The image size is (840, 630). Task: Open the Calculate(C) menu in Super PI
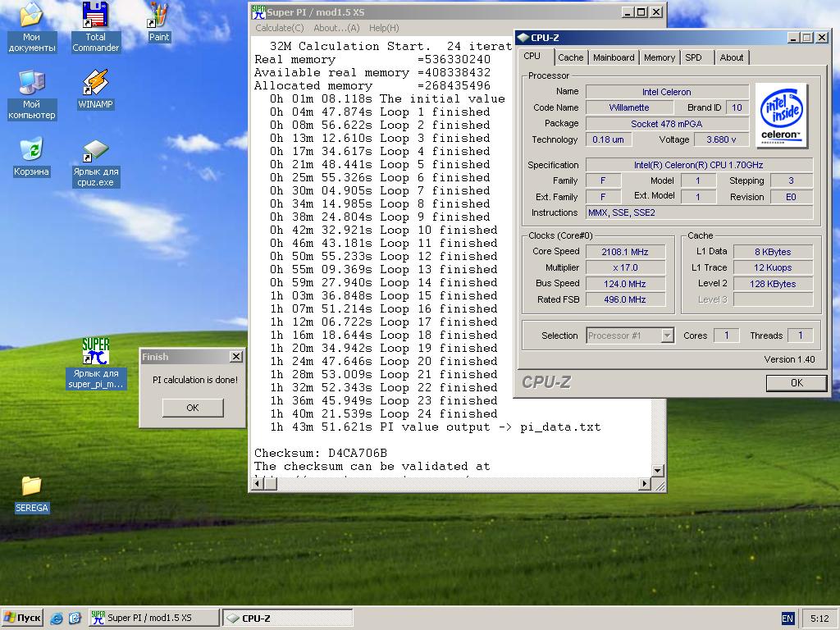[x=280, y=28]
